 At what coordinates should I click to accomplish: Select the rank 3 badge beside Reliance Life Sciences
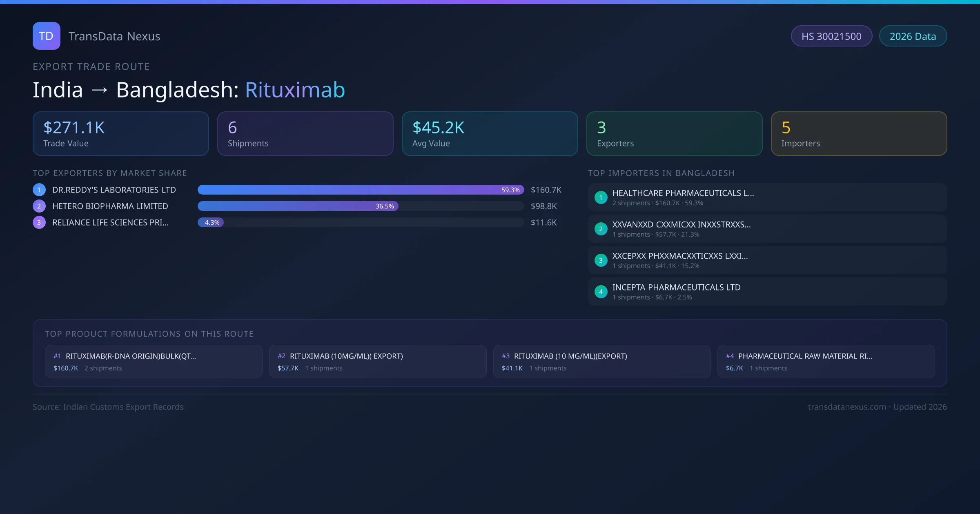[39, 222]
